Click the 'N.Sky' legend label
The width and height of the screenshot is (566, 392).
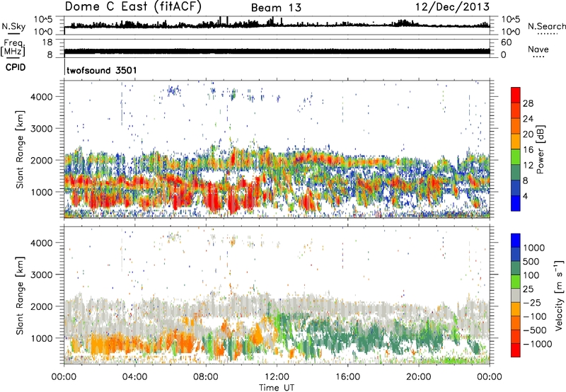pos(13,26)
